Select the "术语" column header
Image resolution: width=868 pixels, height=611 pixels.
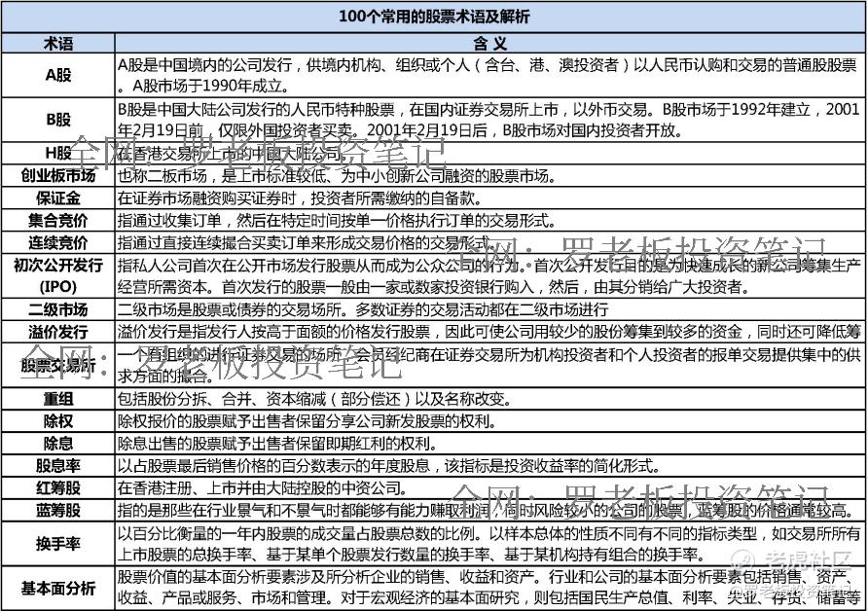[58, 43]
